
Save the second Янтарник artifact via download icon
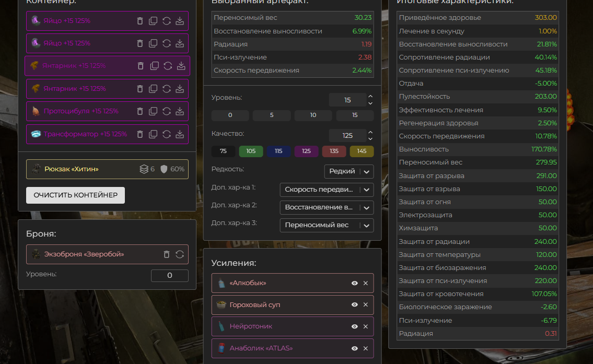coord(180,89)
